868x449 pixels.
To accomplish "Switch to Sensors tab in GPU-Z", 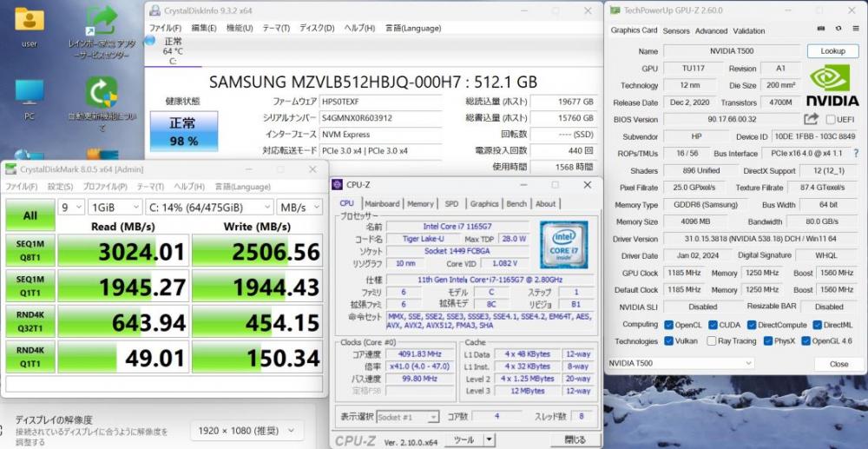I will pos(676,31).
